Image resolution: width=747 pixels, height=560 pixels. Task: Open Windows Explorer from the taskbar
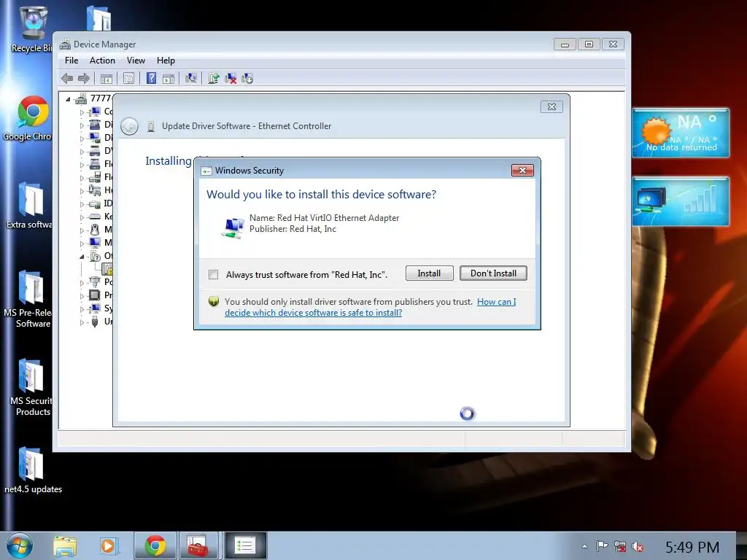[65, 545]
